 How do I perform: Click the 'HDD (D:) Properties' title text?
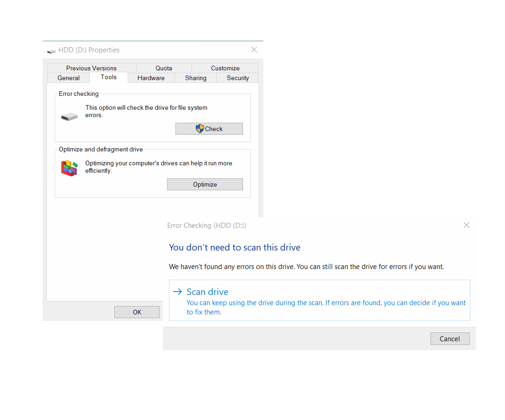pyautogui.click(x=89, y=50)
